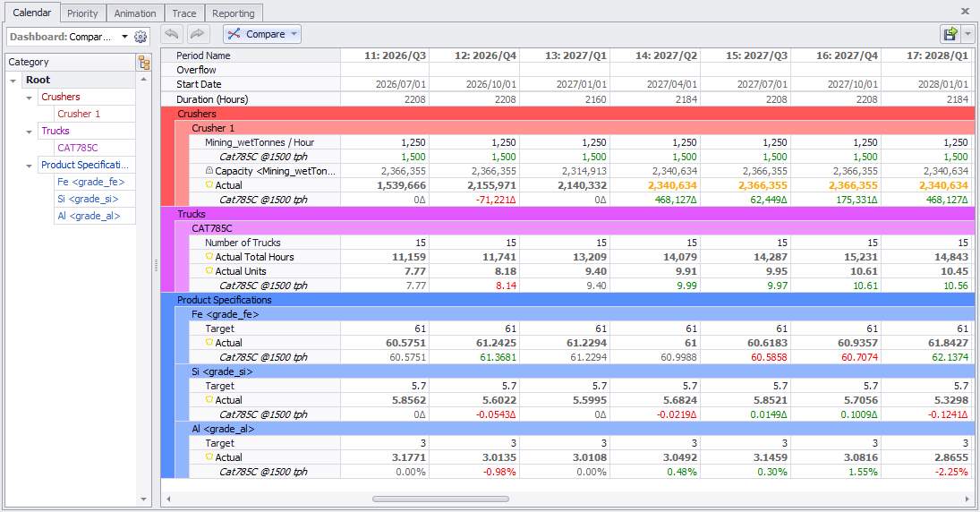Click the lock icon beside Capacity row
This screenshot has width=980, height=512.
click(x=209, y=171)
